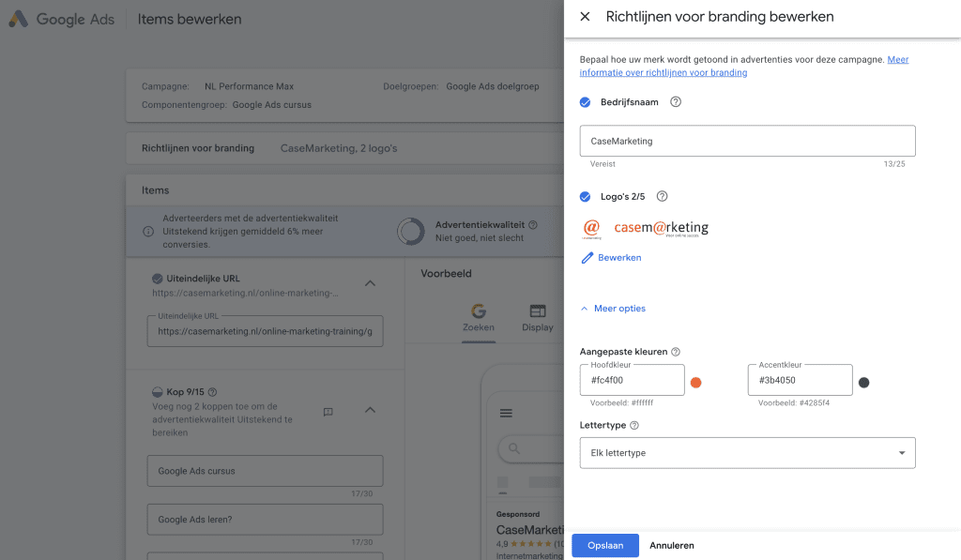Click Richtlijnen voor branding row
Image resolution: width=961 pixels, height=560 pixels.
(344, 148)
